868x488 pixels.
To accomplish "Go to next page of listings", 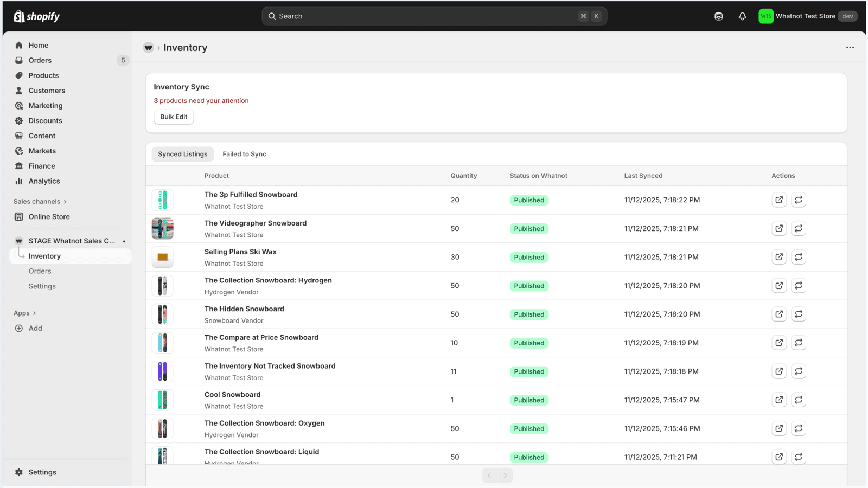I will [x=505, y=476].
